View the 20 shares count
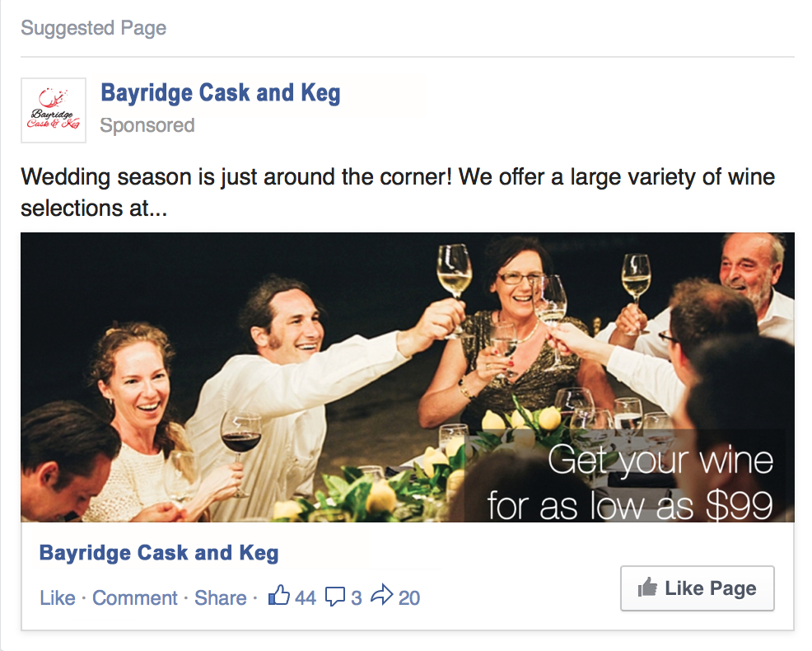The image size is (812, 651). pos(409,598)
